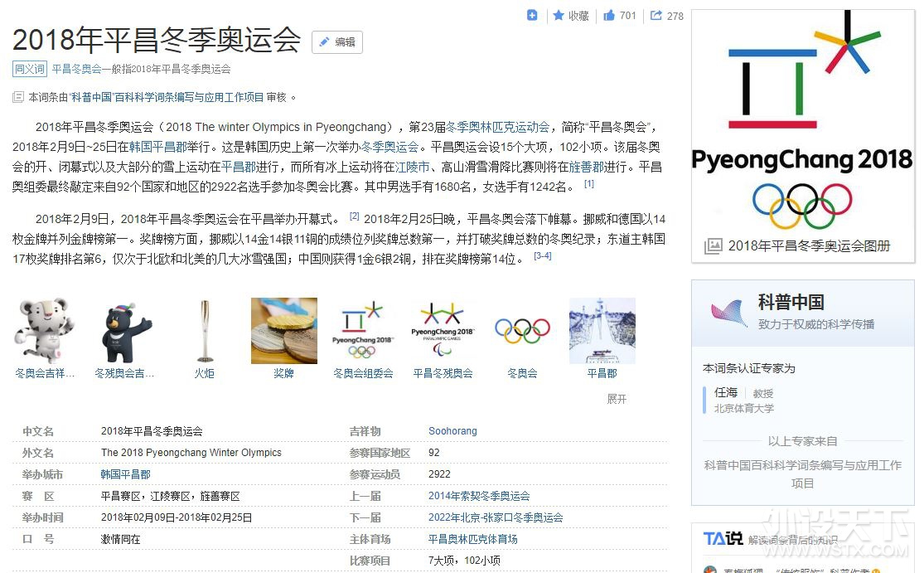Click the share count 278
Viewport: 924px width, 573px height.
(x=675, y=16)
